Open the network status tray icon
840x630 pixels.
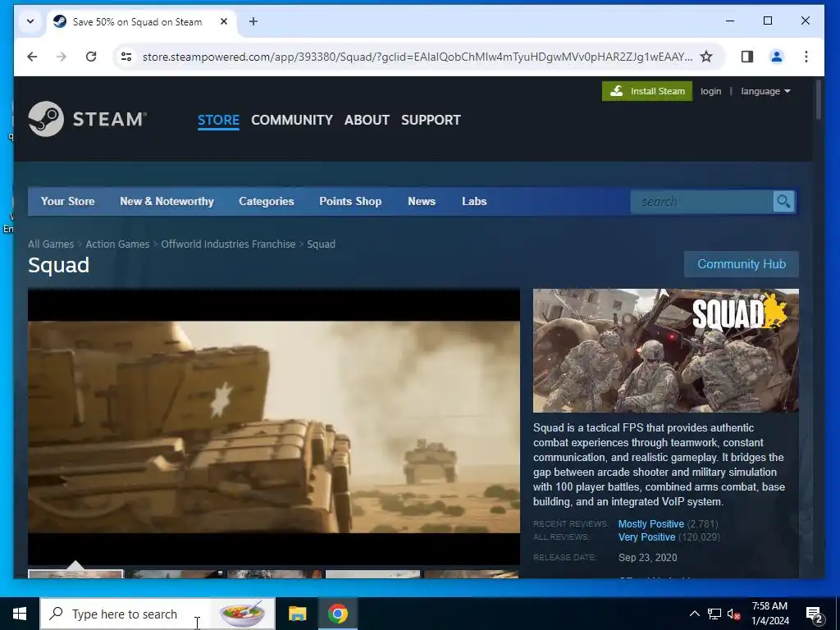pyautogui.click(x=714, y=614)
